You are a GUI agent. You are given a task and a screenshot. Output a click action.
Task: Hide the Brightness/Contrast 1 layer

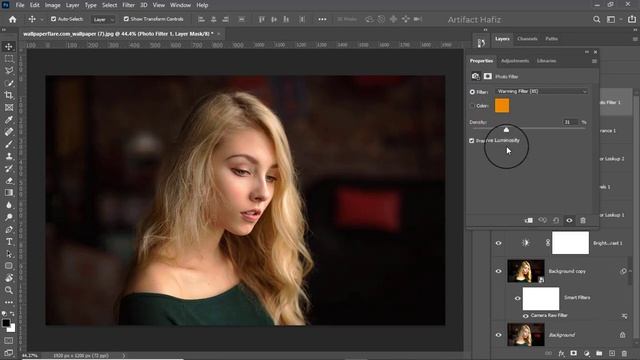498,243
